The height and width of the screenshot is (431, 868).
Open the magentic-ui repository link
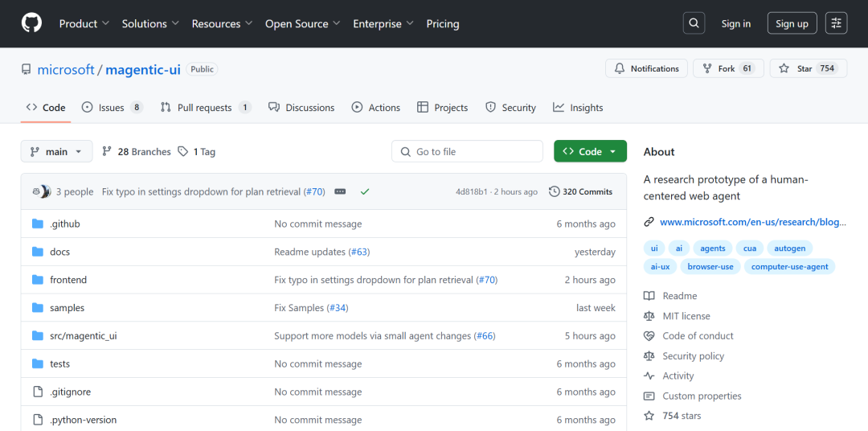click(x=143, y=70)
